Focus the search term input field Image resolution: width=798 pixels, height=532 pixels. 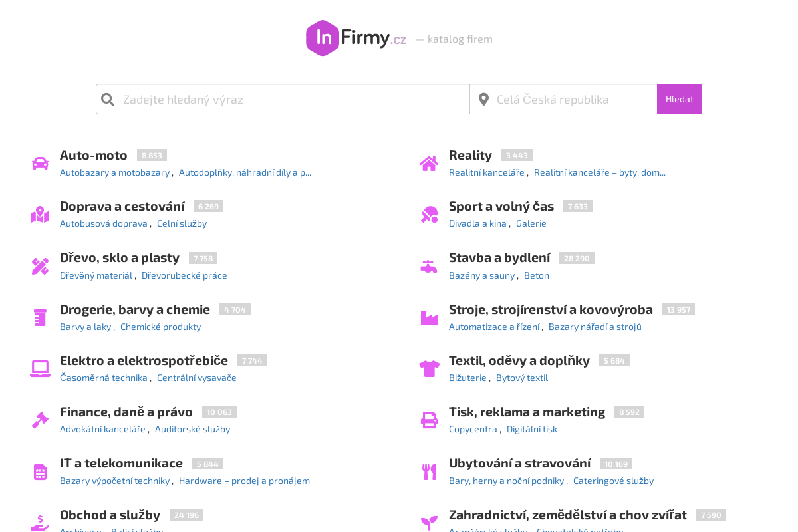pyautogui.click(x=293, y=99)
